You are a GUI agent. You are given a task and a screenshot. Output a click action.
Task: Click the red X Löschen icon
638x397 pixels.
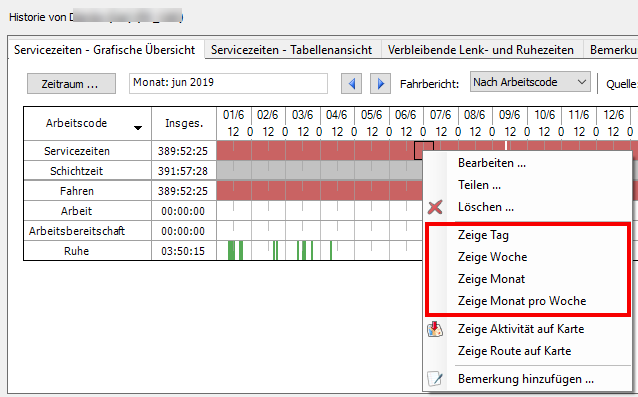[435, 207]
